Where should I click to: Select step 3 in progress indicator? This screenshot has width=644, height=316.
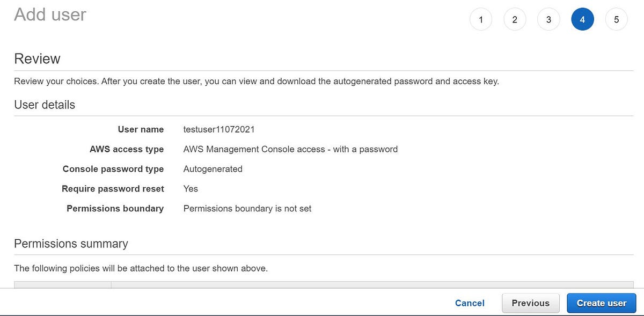coord(548,20)
